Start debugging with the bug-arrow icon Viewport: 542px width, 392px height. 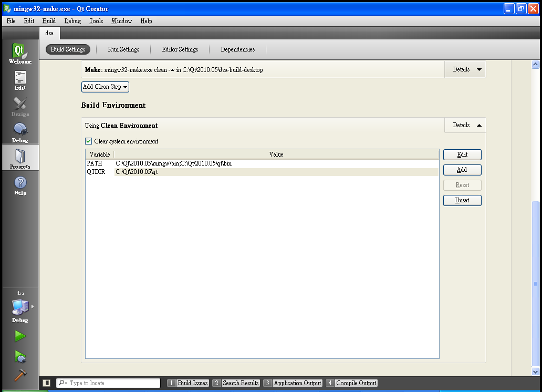[x=20, y=357]
